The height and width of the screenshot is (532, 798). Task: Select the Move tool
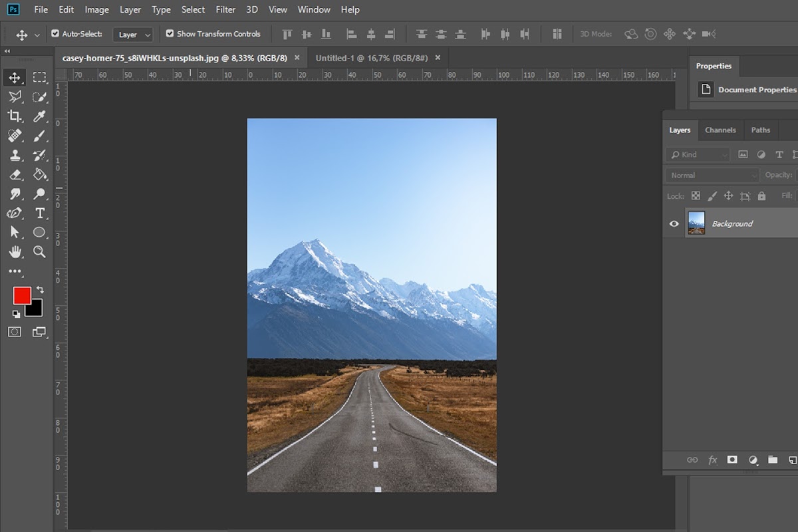point(15,77)
